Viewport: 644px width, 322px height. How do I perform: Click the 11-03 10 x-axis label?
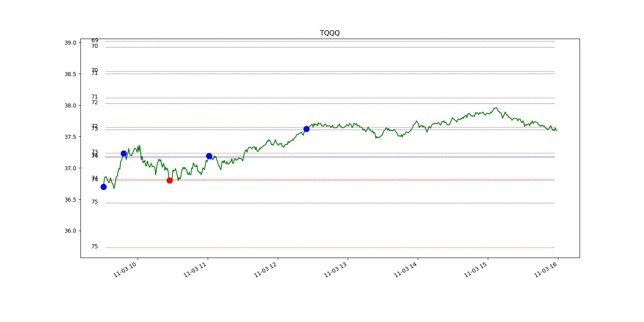click(125, 269)
